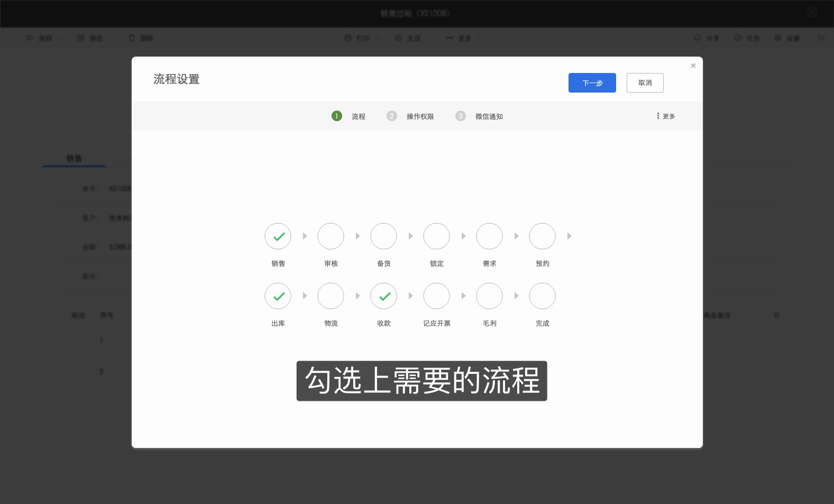
Task: Uncheck the 出库 process circle
Action: click(278, 296)
